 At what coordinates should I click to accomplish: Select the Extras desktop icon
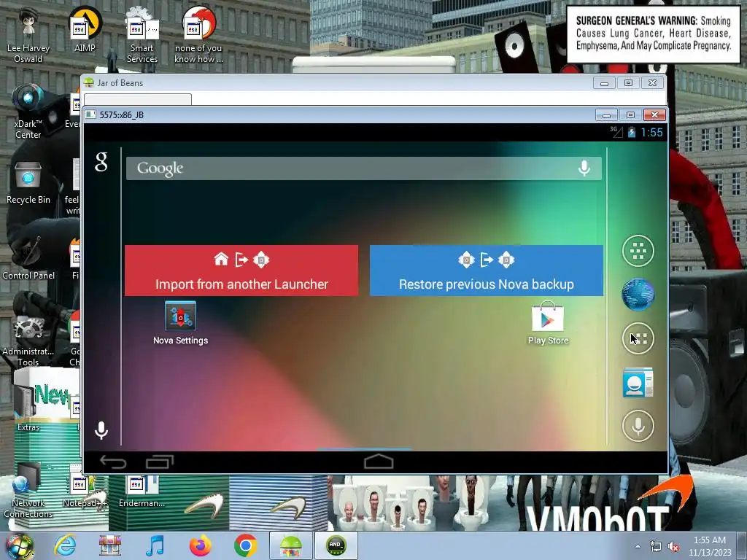(28, 407)
